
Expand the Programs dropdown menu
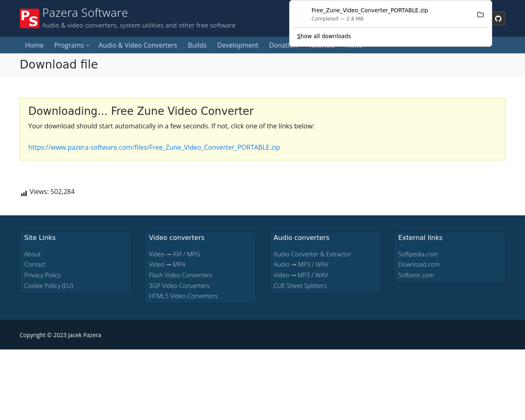(x=71, y=45)
